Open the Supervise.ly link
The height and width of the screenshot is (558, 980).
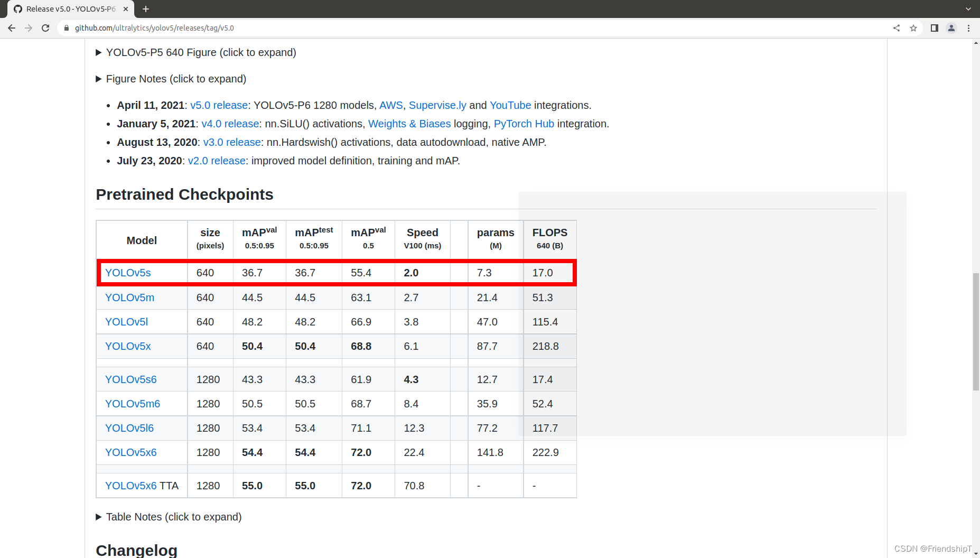(437, 105)
